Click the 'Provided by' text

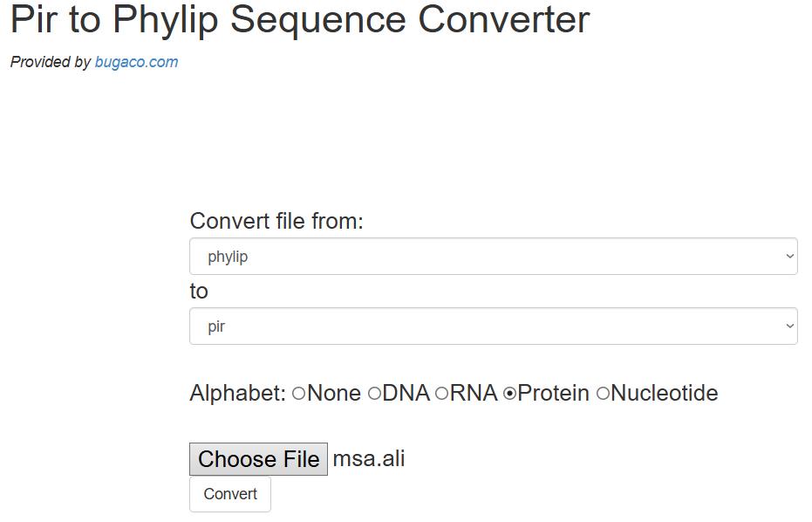pyautogui.click(x=51, y=62)
